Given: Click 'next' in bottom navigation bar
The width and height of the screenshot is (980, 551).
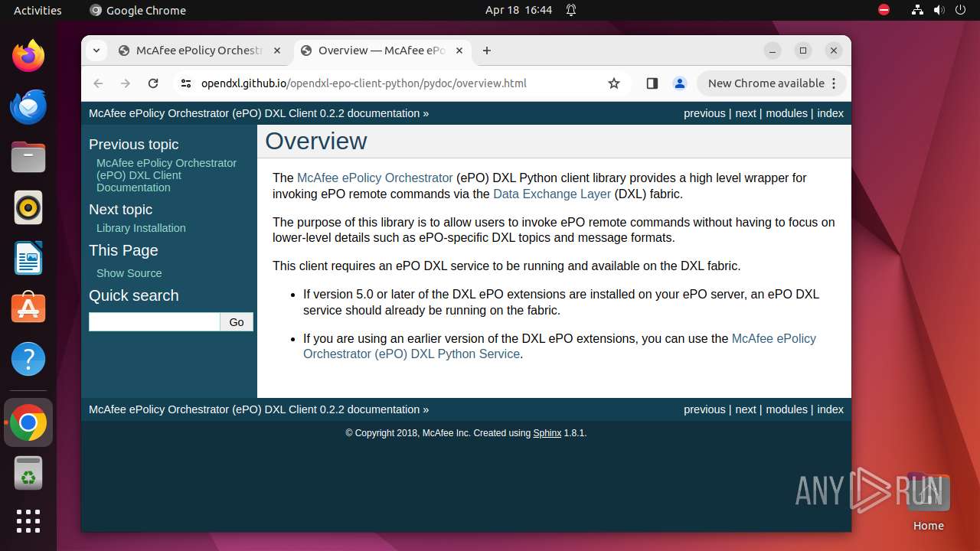Looking at the screenshot, I should 746,409.
